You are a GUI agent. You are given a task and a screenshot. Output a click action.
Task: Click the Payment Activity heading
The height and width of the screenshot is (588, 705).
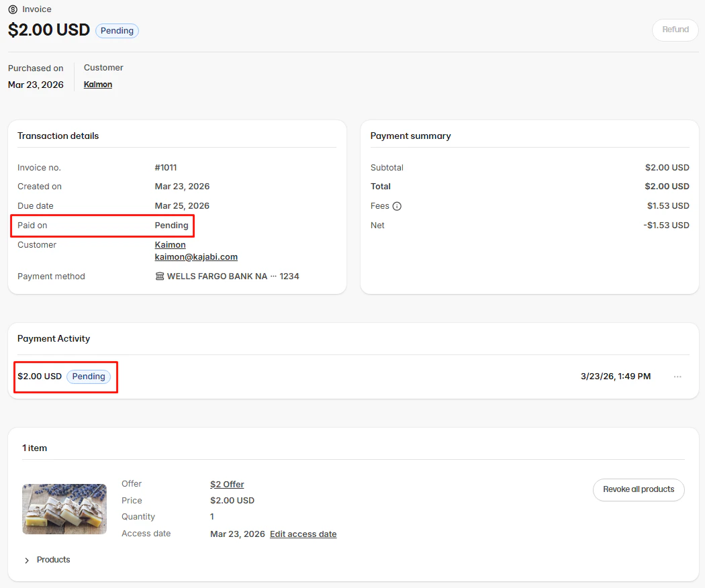pyautogui.click(x=54, y=338)
